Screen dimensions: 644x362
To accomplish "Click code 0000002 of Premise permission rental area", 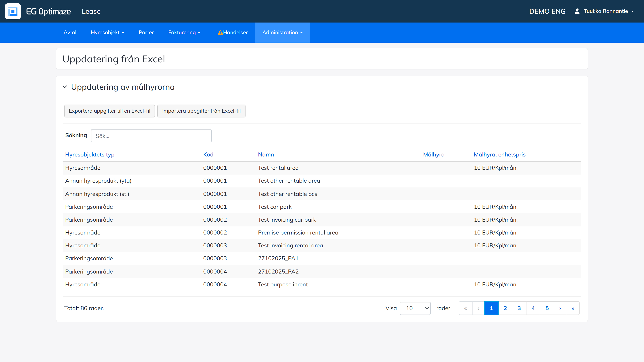I will tap(215, 233).
